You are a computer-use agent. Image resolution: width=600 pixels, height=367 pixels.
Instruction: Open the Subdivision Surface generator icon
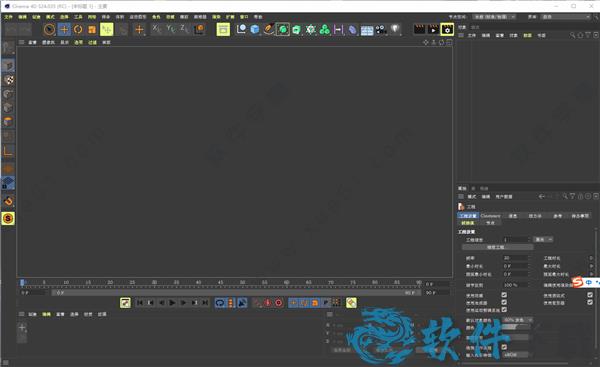click(x=283, y=29)
